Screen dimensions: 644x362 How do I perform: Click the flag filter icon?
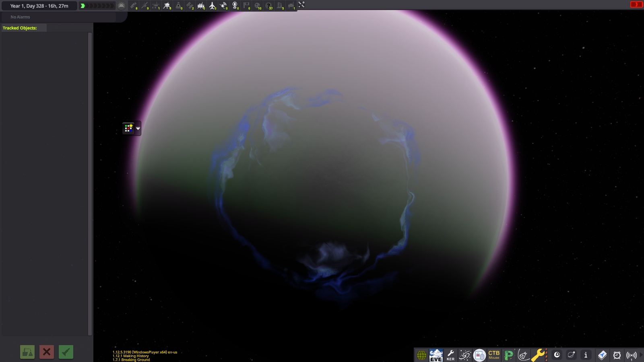click(x=246, y=6)
